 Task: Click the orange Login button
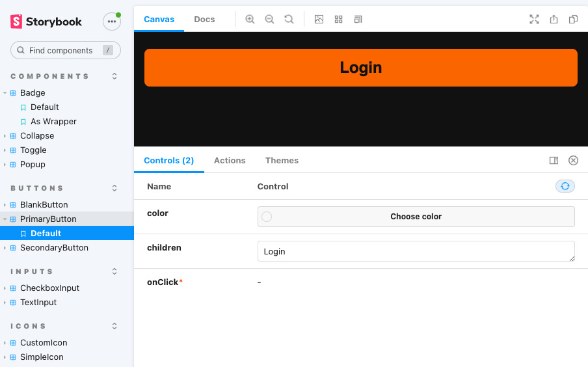tap(361, 68)
